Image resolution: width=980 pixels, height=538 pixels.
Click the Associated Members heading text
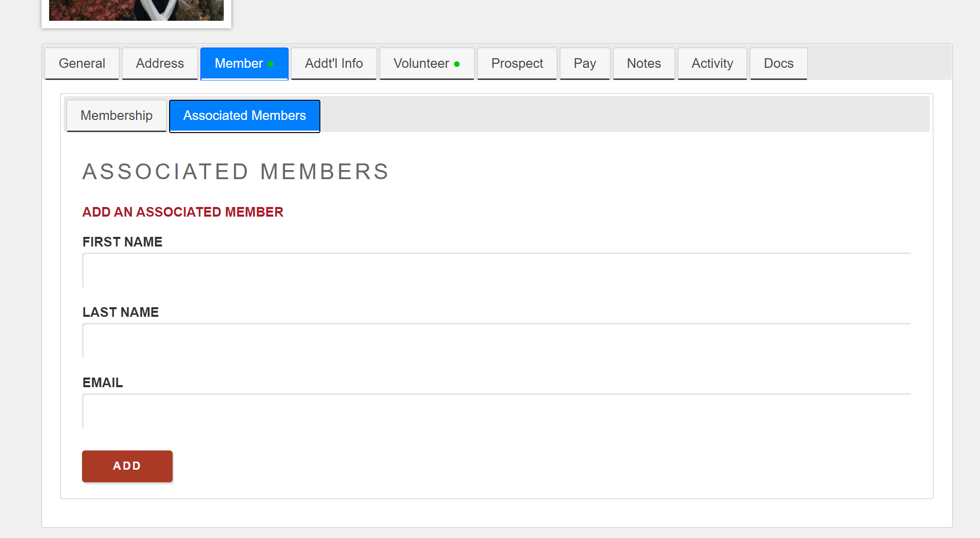point(236,172)
